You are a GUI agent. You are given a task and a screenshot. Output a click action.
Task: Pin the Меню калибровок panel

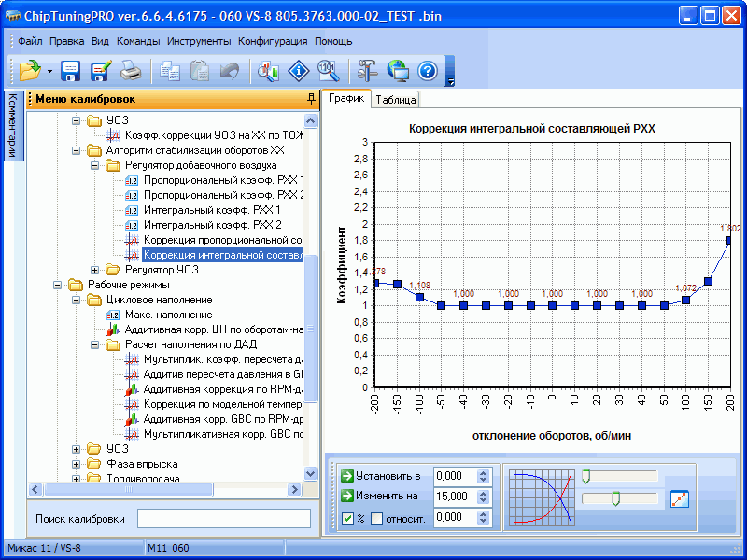311,99
